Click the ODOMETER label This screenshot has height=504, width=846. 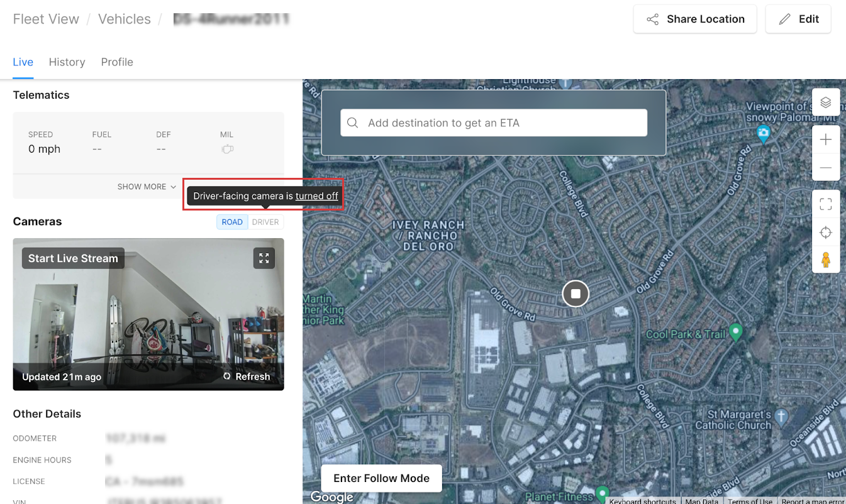pos(35,439)
